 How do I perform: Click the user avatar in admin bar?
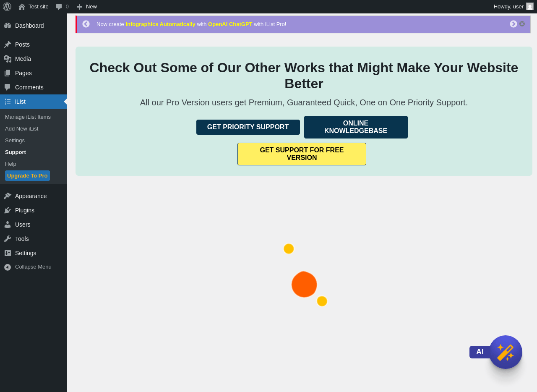coord(530,6)
